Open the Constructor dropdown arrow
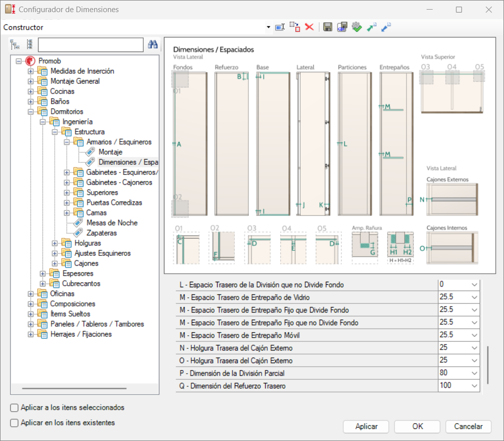Image resolution: width=504 pixels, height=441 pixels. [268, 27]
